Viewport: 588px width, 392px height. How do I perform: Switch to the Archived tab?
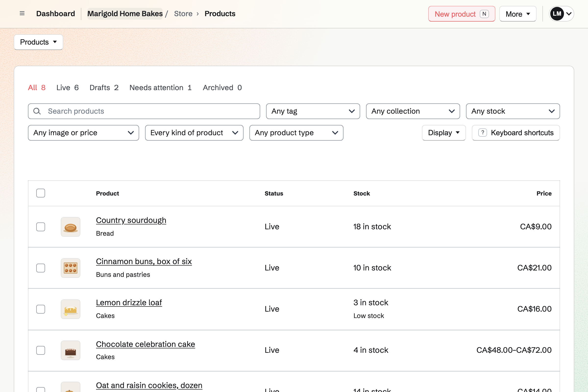pyautogui.click(x=222, y=88)
